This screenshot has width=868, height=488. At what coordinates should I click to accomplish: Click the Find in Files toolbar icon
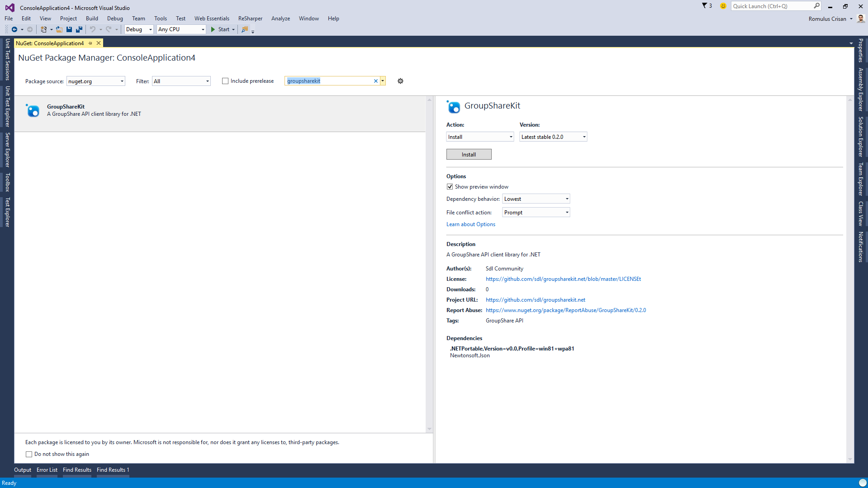click(245, 29)
